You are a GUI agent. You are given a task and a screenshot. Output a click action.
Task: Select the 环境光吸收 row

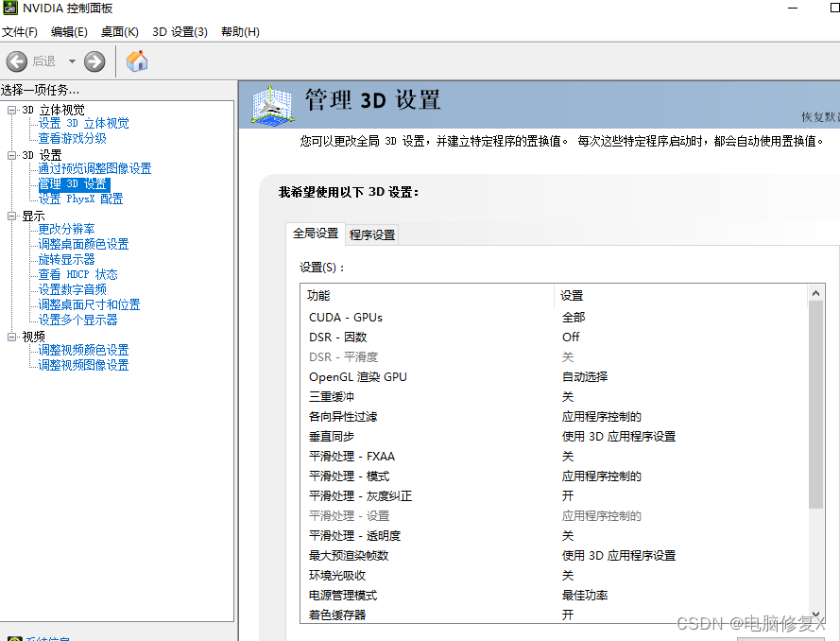555,575
